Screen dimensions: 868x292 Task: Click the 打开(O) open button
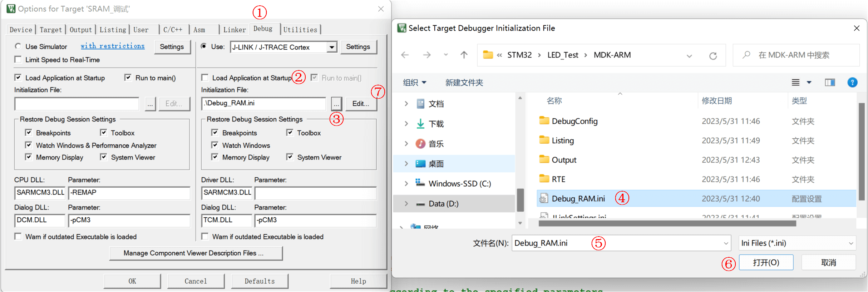766,263
